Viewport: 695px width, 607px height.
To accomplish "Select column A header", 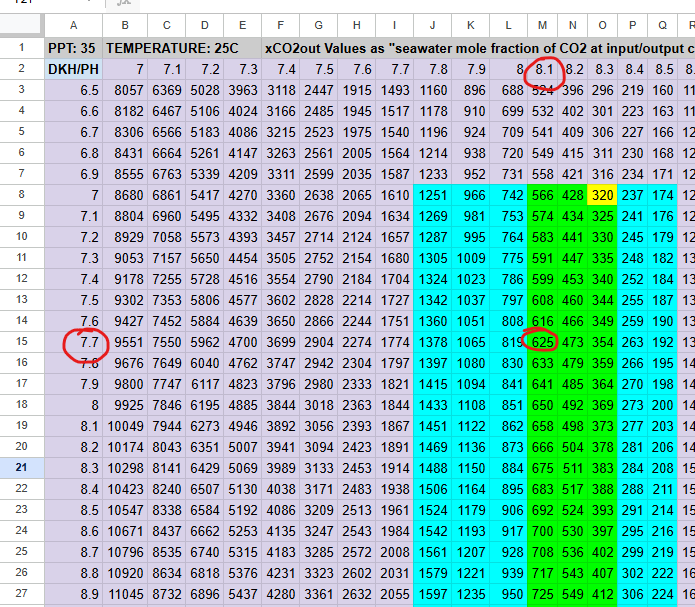I will [x=72, y=23].
